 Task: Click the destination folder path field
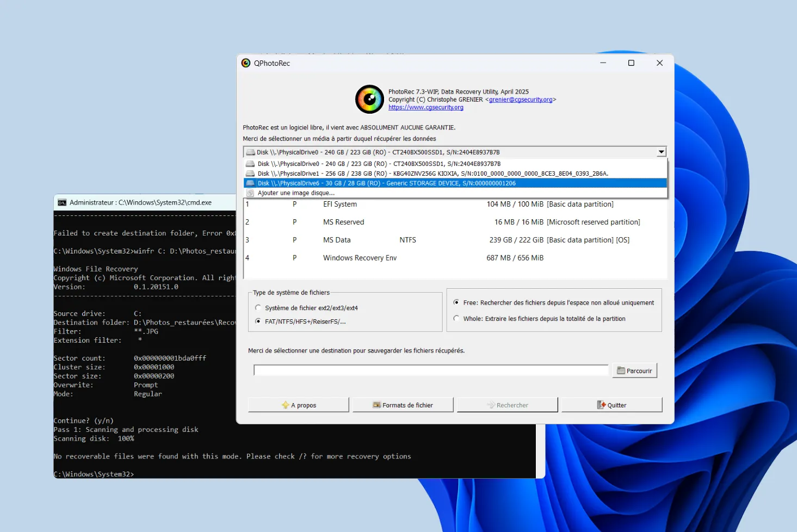(431, 370)
